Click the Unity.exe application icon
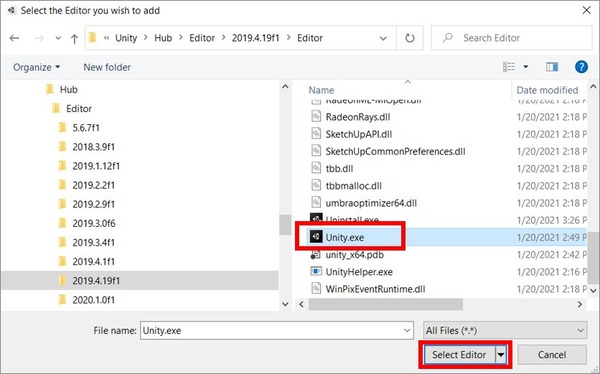This screenshot has width=600, height=374. tap(316, 237)
